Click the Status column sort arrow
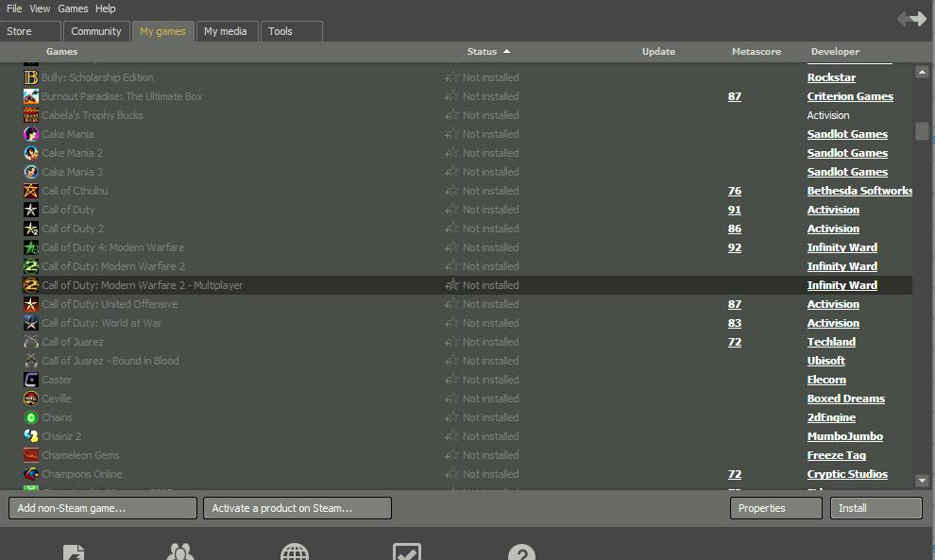Viewport: 935px width, 560px height. (506, 51)
